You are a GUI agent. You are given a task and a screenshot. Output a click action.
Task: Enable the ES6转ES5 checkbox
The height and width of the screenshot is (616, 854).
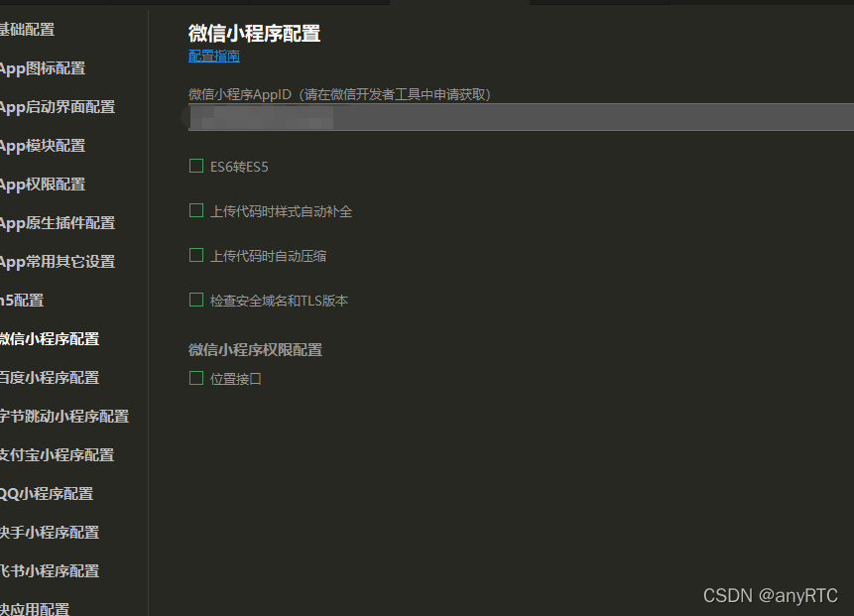[x=196, y=166]
